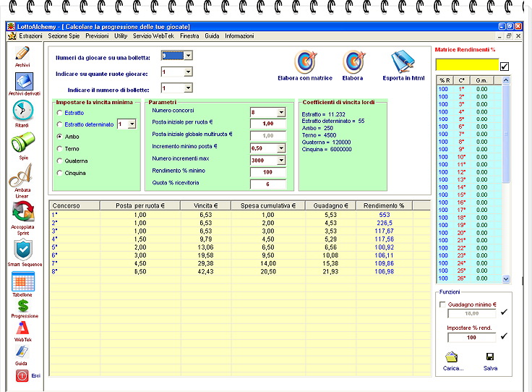
Task: Click the LottoAlchemy star menu icon
Action: [12, 36]
